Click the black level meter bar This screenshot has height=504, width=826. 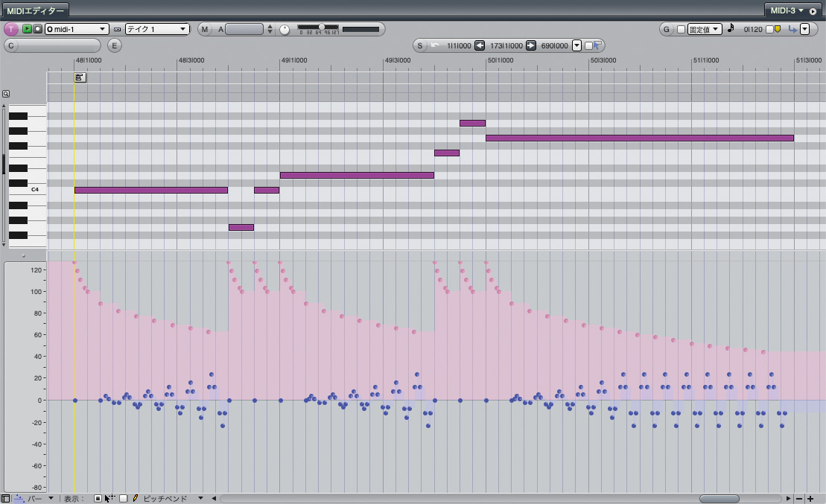pos(360,30)
